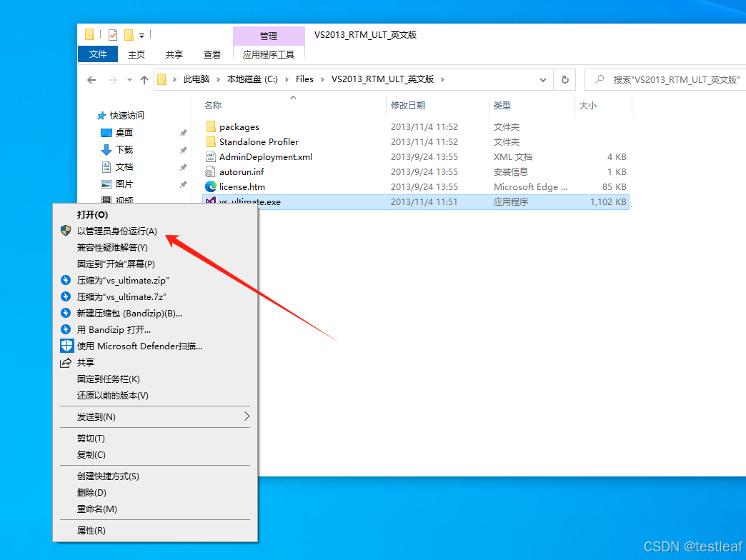The height and width of the screenshot is (560, 746).
Task: Open the 文件 ribbon tab
Action: pos(97,54)
